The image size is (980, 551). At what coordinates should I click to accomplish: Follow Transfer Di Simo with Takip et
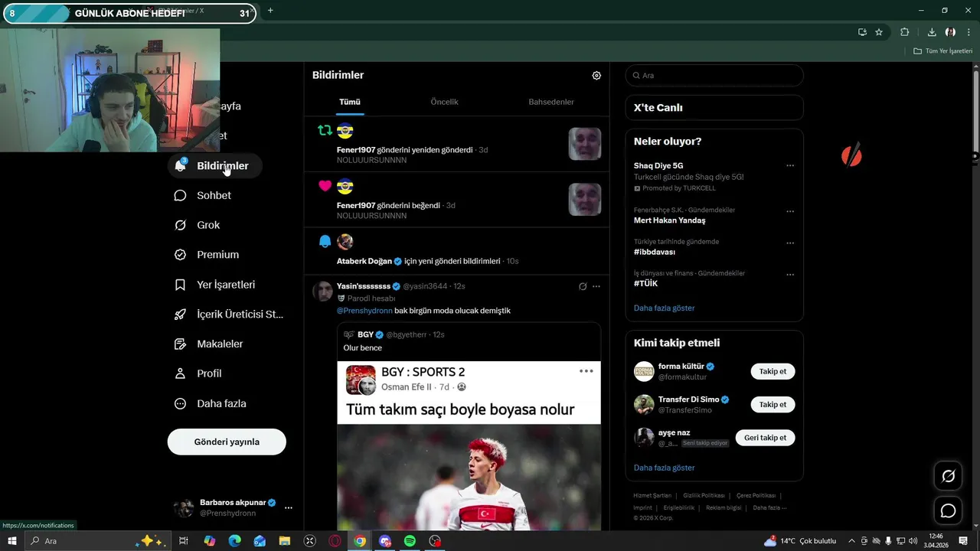tap(773, 405)
